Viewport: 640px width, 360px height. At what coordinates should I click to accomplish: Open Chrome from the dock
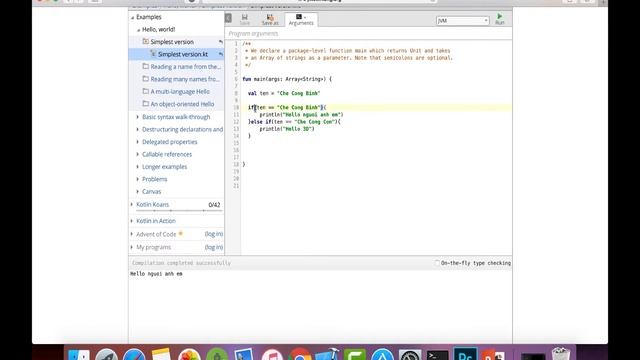click(300, 354)
